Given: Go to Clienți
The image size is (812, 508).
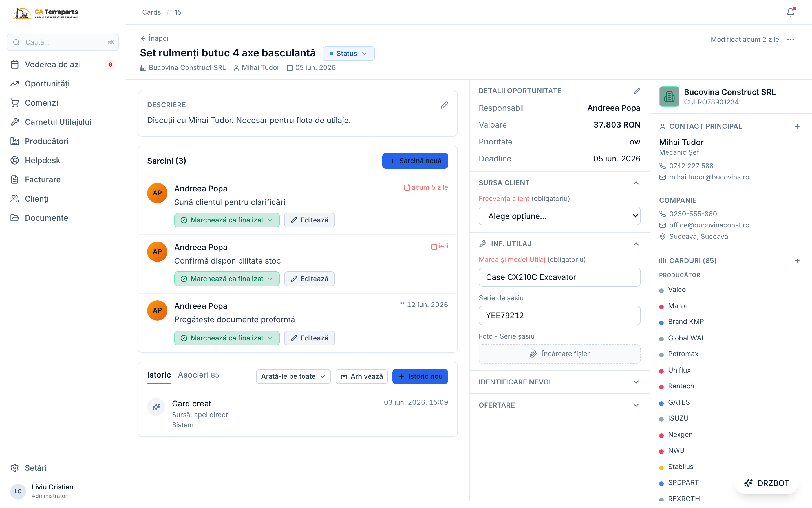Looking at the screenshot, I should click(63, 199).
